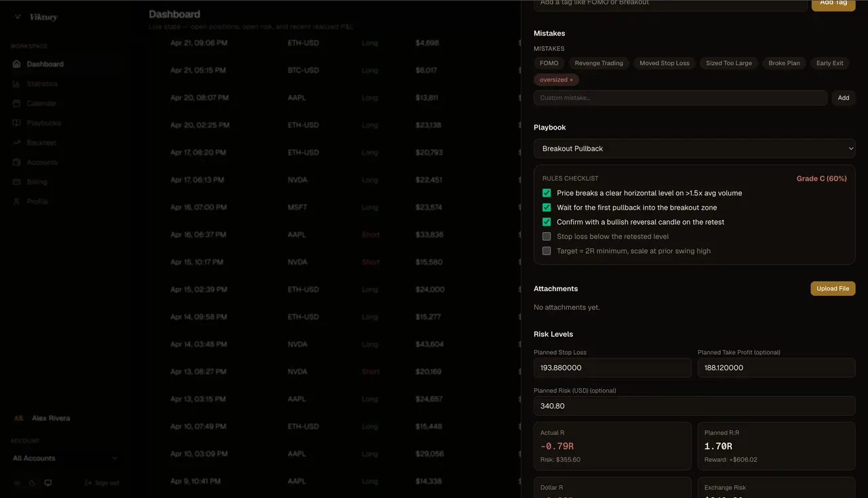Select the Broke Plan mistake chip
Viewport: 868px width, 498px height.
coord(784,64)
